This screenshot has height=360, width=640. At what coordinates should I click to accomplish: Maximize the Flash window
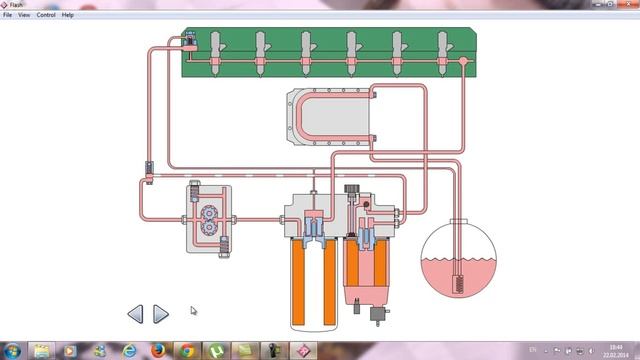(610, 4)
